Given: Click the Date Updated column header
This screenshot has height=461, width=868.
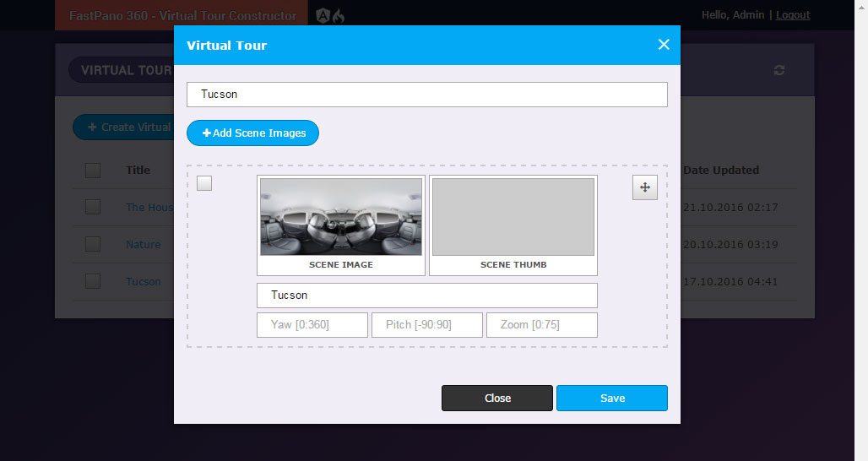Looking at the screenshot, I should [721, 171].
